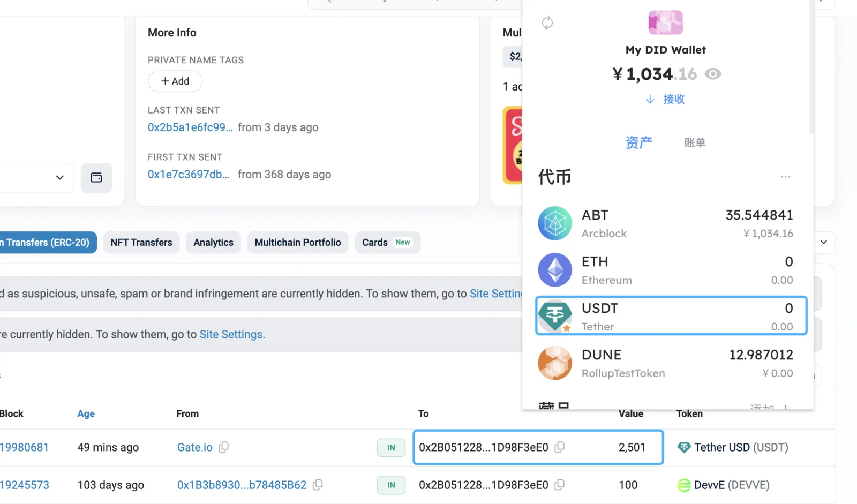
Task: Click the To address in the DevvE row
Action: point(484,485)
